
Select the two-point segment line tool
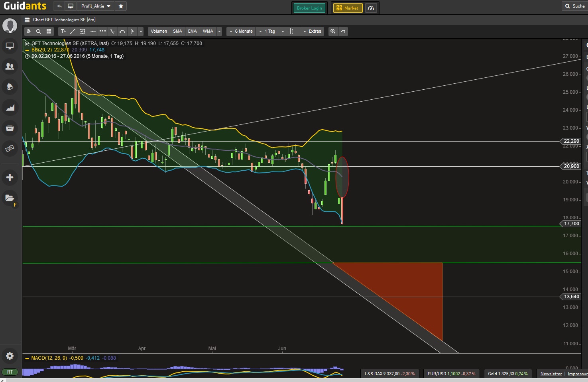(103, 31)
